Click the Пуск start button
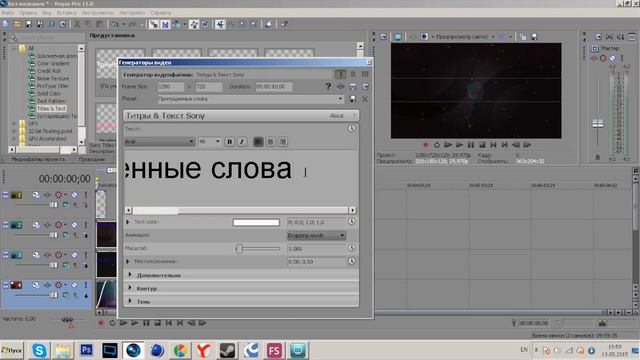Viewport: 640px width, 360px height. (12, 350)
